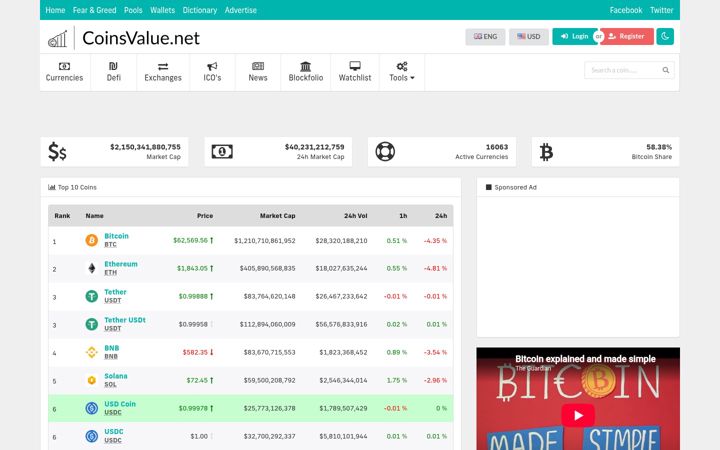
Task: Click the 24h Market Cap banknote icon
Action: [222, 152]
